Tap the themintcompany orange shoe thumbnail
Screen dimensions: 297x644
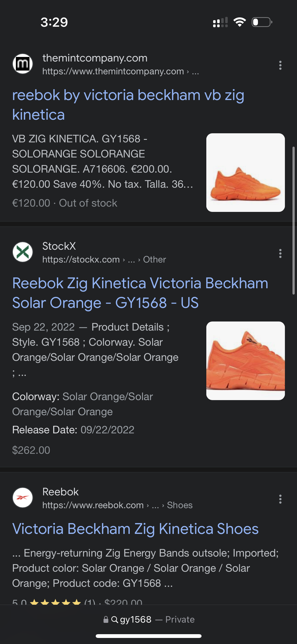click(245, 173)
